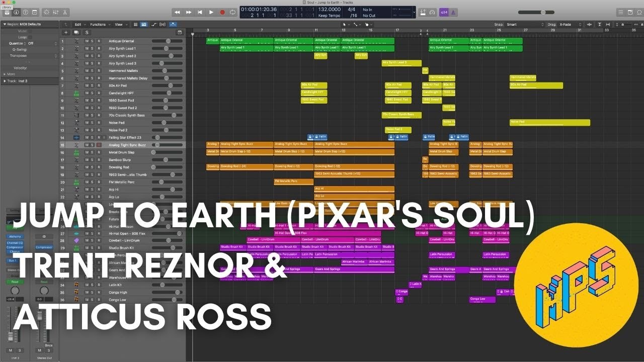Open the Editors scissors icon
This screenshot has height=362, width=644.
coord(65,12)
